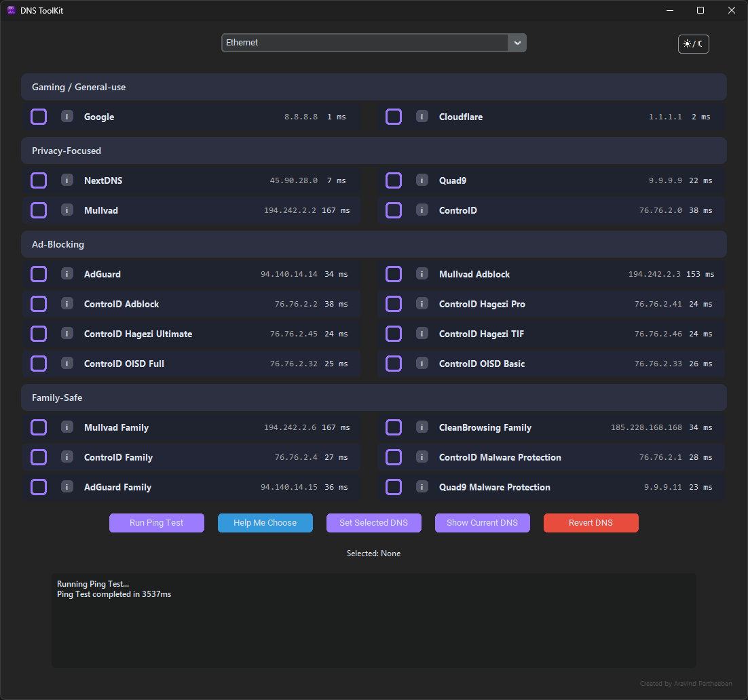The width and height of the screenshot is (748, 700).
Task: Show CleanBrowsing Family info
Action: pos(422,427)
